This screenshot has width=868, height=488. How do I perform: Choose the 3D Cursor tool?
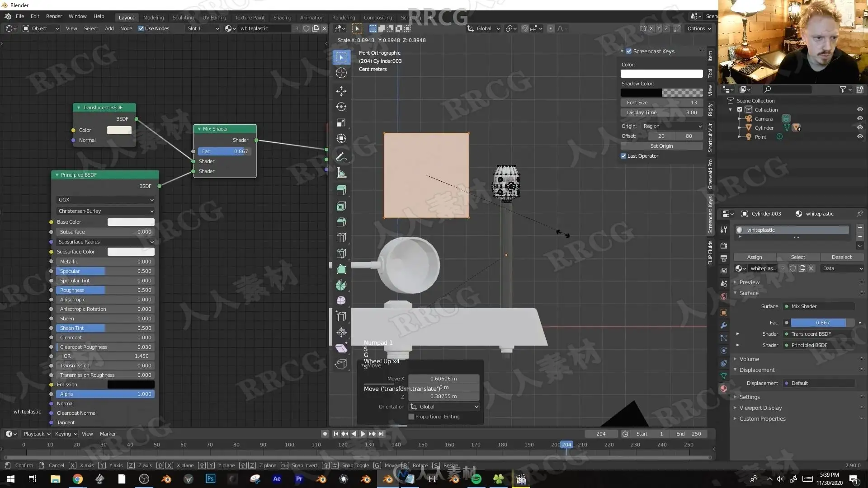pyautogui.click(x=341, y=73)
